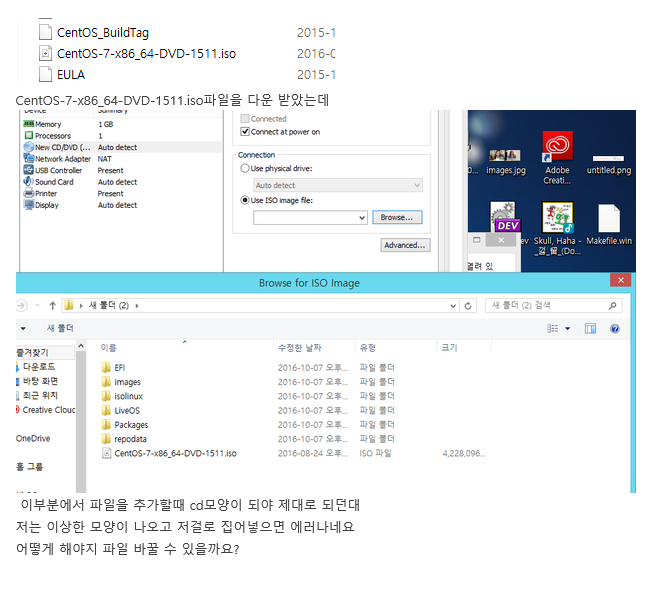This screenshot has height=596, width=667.
Task: Toggle the preview pane icon
Action: [590, 328]
